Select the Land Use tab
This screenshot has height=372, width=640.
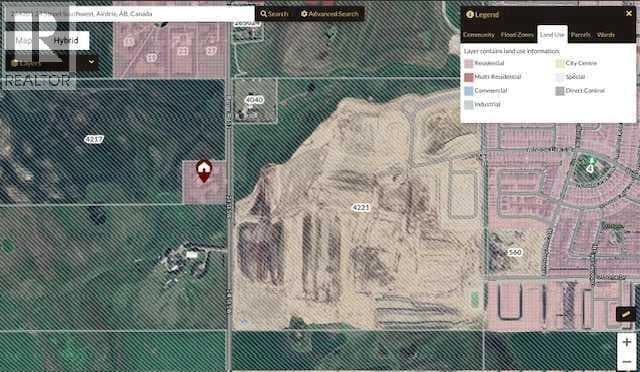pos(552,35)
